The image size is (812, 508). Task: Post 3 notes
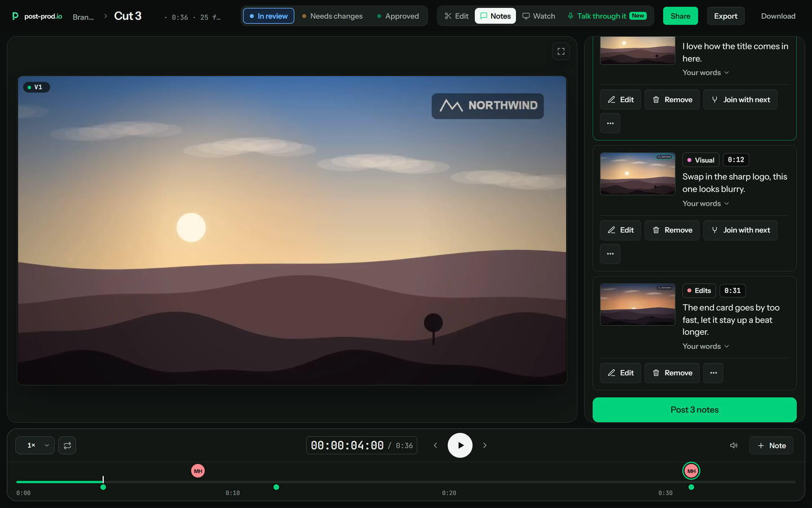pyautogui.click(x=694, y=410)
